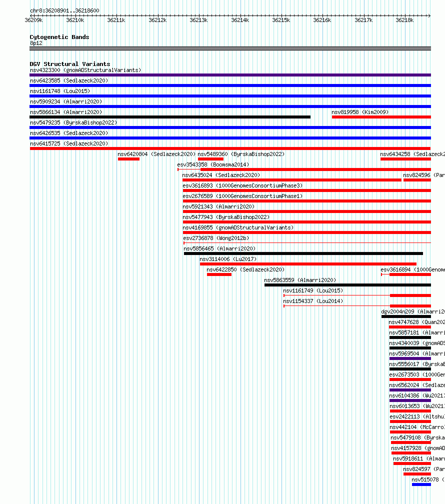Click the 8p12 cytogenetic band bar
The image size is (445, 504).
pyautogui.click(x=230, y=48)
